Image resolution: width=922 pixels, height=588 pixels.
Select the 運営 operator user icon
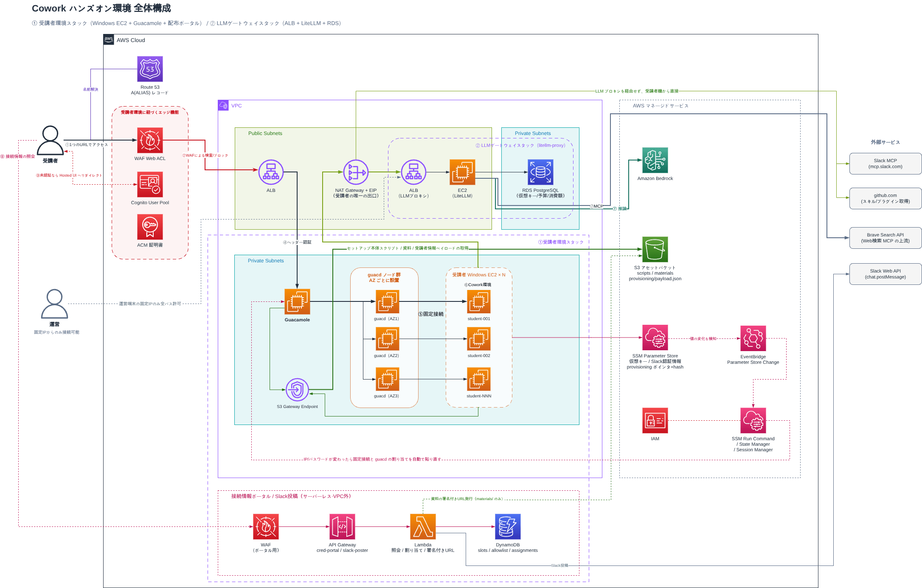click(x=54, y=304)
